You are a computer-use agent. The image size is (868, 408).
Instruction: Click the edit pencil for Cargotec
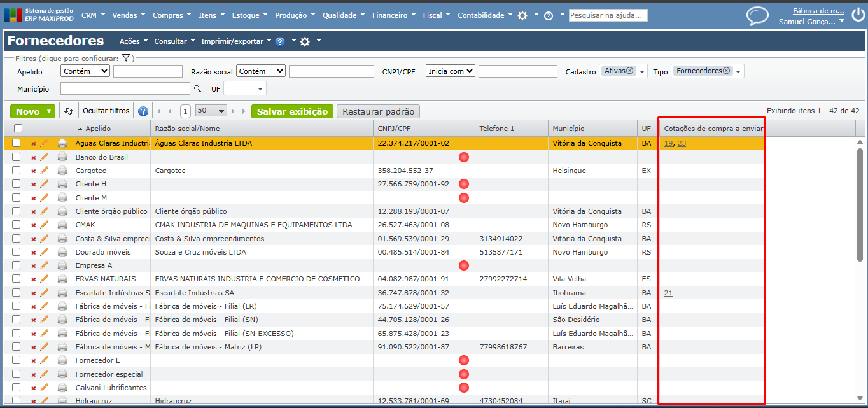pos(45,171)
